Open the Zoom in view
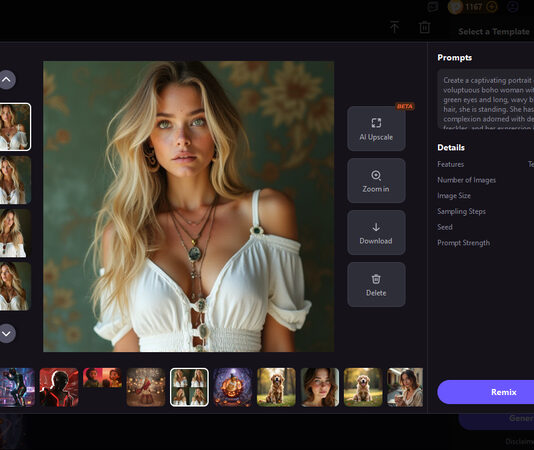Screen dimensions: 534x450 [x=376, y=181]
